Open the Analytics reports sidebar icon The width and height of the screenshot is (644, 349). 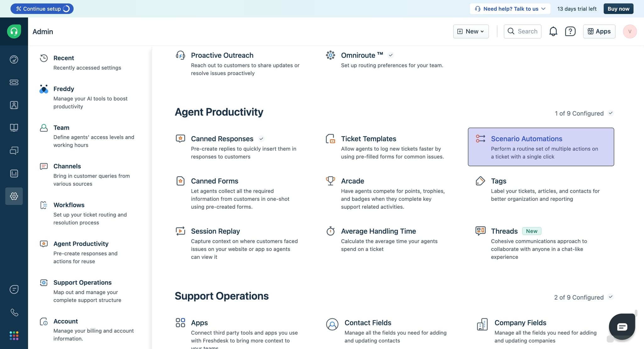pyautogui.click(x=14, y=173)
